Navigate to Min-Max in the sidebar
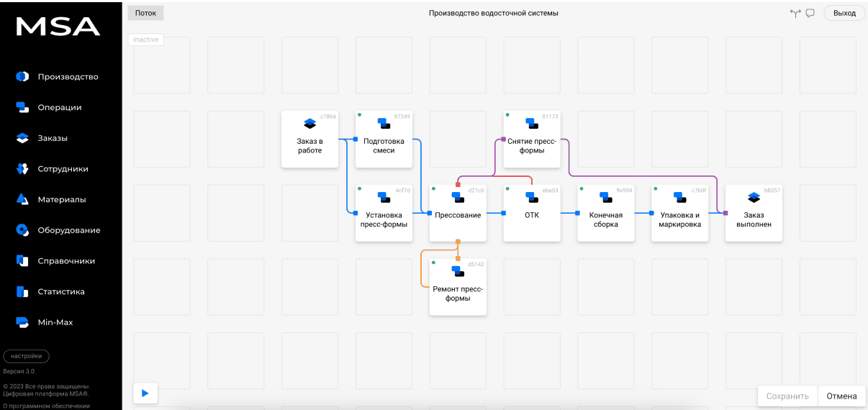Image resolution: width=868 pixels, height=410 pixels. (55, 322)
